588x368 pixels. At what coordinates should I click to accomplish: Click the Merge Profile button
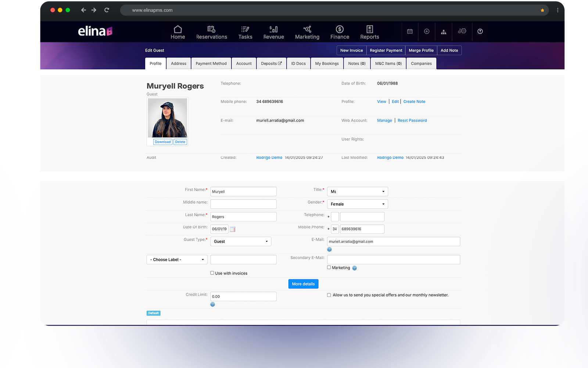pyautogui.click(x=421, y=50)
